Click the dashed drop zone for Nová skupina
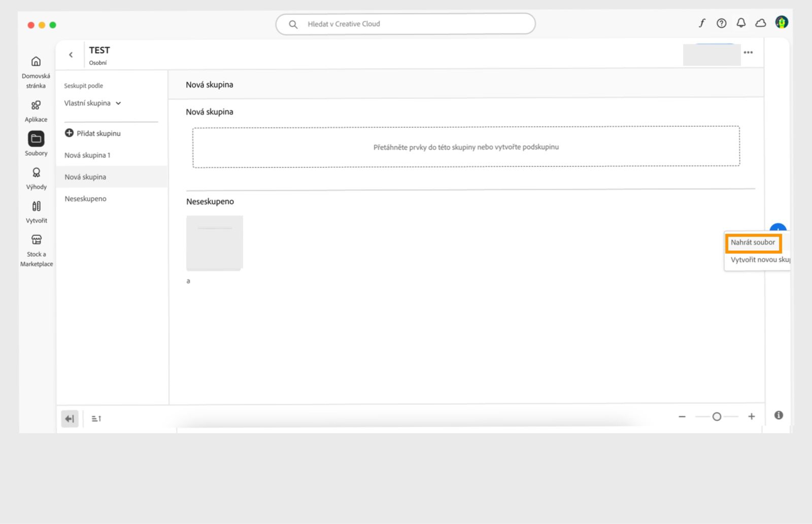The height and width of the screenshot is (524, 812). (x=466, y=147)
